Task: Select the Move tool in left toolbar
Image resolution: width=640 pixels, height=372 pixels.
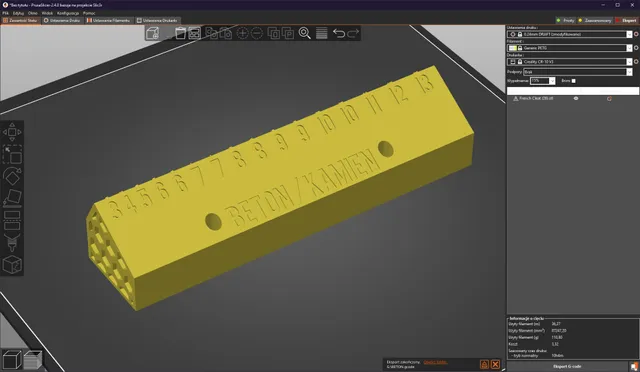Action: point(12,132)
